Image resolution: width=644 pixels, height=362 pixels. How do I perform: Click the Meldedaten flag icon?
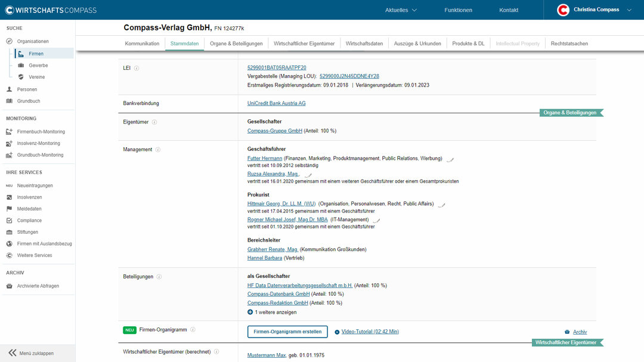(x=10, y=209)
